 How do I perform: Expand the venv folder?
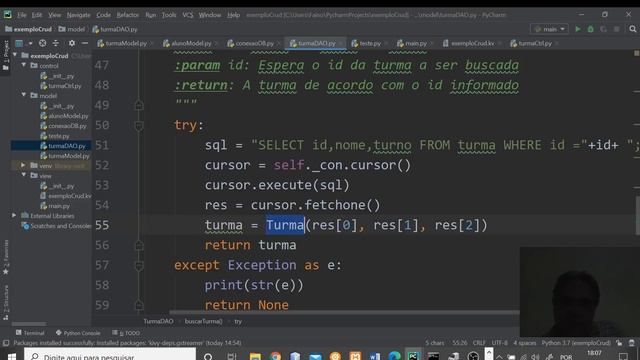click(x=23, y=165)
